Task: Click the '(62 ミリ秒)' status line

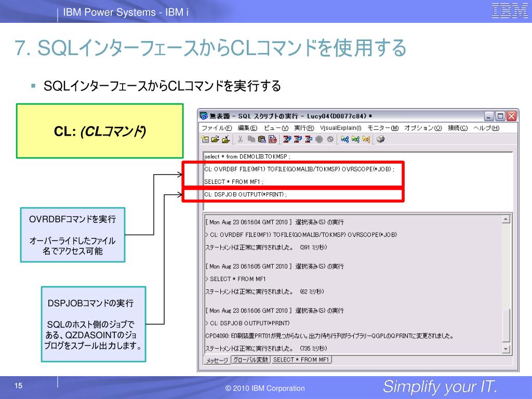Action: [x=264, y=291]
